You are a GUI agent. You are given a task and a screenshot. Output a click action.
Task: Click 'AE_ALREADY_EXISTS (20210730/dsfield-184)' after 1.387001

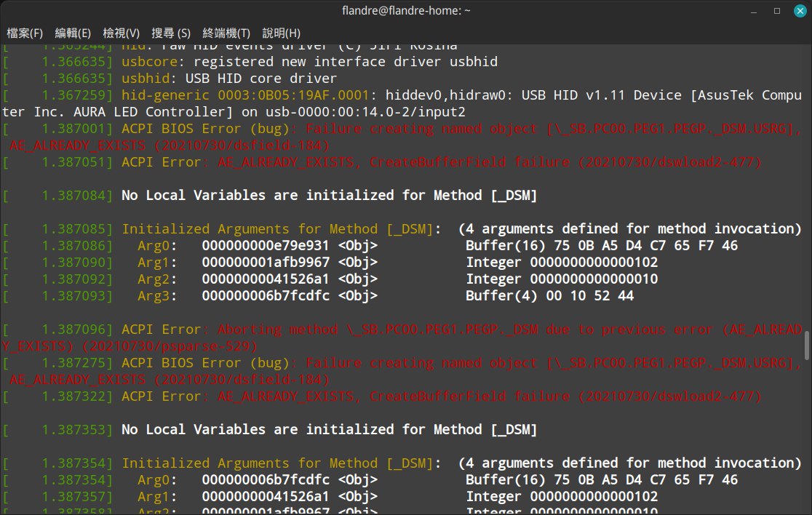pos(170,145)
